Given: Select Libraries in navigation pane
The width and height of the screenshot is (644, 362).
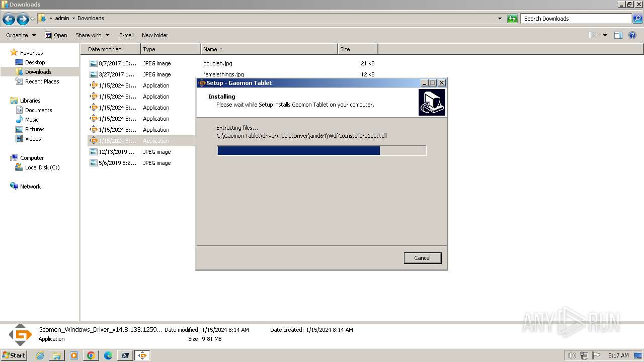Looking at the screenshot, I should point(30,101).
